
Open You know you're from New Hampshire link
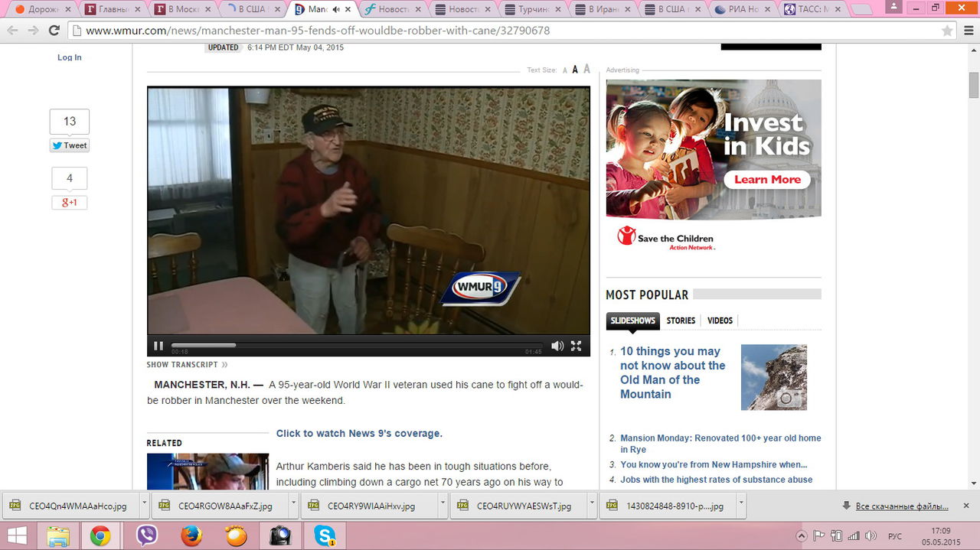pos(714,464)
